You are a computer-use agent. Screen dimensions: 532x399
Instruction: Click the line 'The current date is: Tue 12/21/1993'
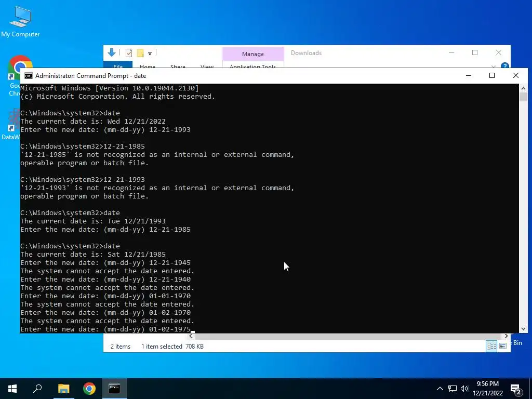(x=93, y=221)
